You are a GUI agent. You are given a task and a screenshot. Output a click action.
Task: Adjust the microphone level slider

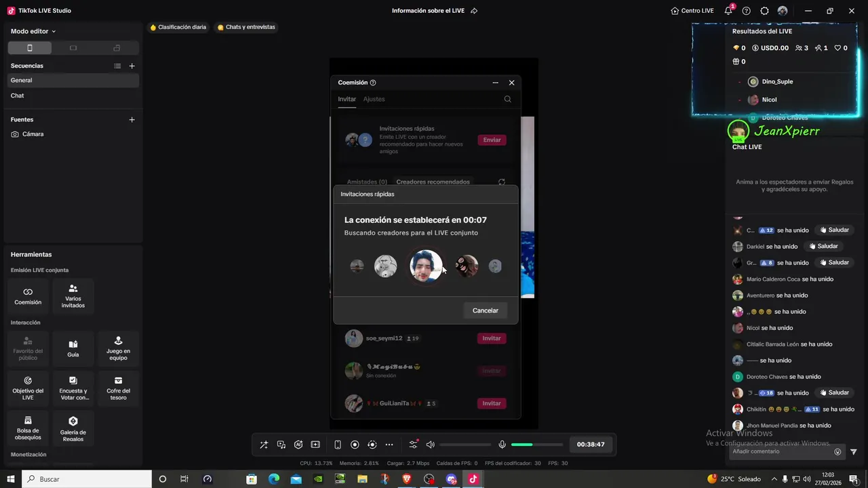pyautogui.click(x=537, y=445)
